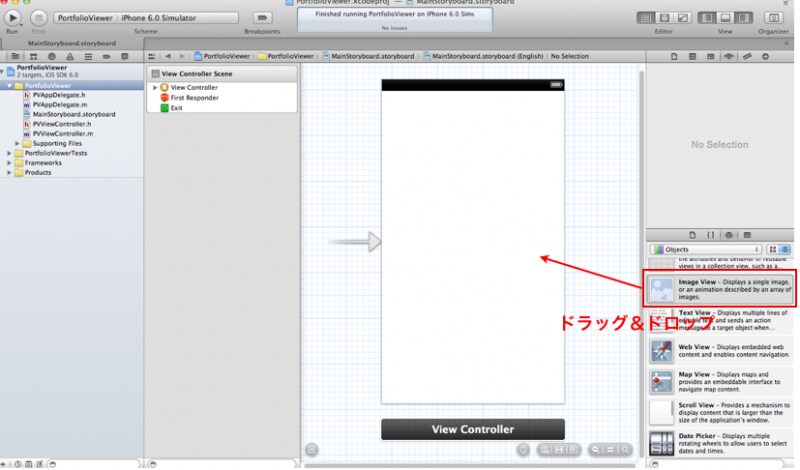The width and height of the screenshot is (800, 470).
Task: Show the Search navigator
Action: pyautogui.click(x=52, y=57)
